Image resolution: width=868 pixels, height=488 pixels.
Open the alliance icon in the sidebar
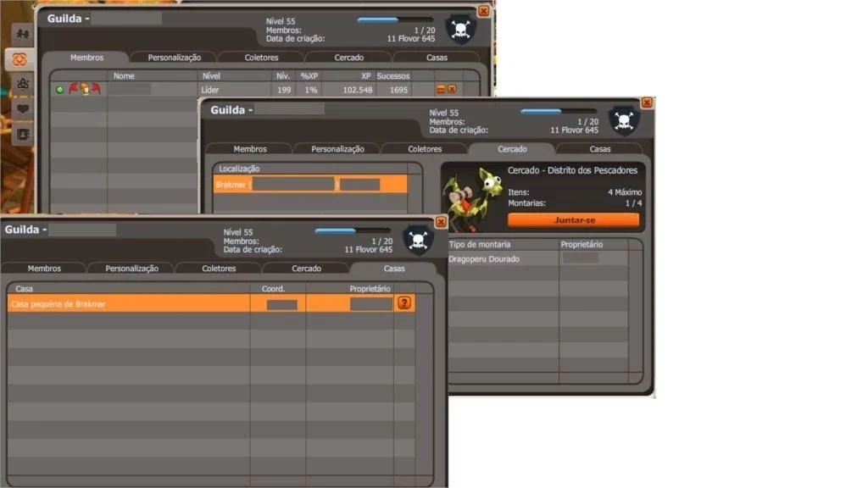[22, 84]
